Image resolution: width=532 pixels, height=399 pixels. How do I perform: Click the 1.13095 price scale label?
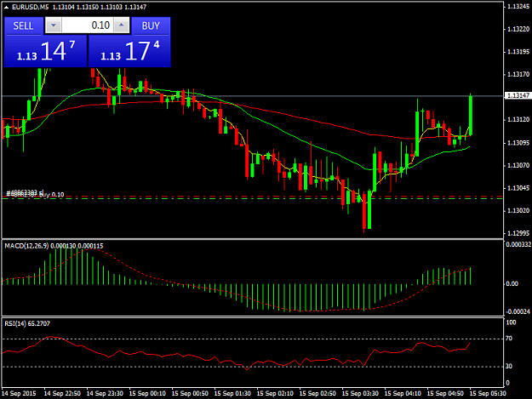pyautogui.click(x=518, y=143)
